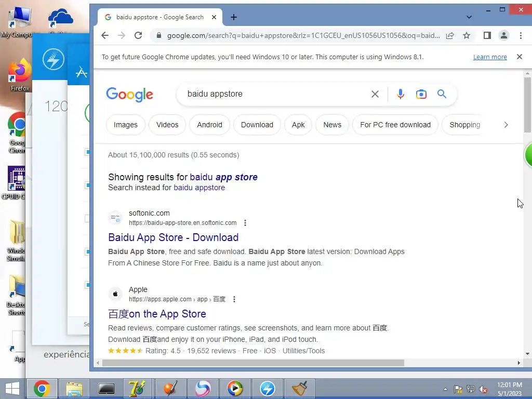Filter results by Images
This screenshot has height=399, width=532.
[126, 125]
